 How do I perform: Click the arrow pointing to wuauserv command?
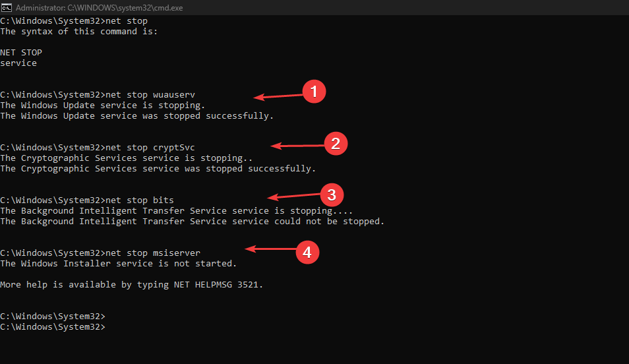pos(278,96)
